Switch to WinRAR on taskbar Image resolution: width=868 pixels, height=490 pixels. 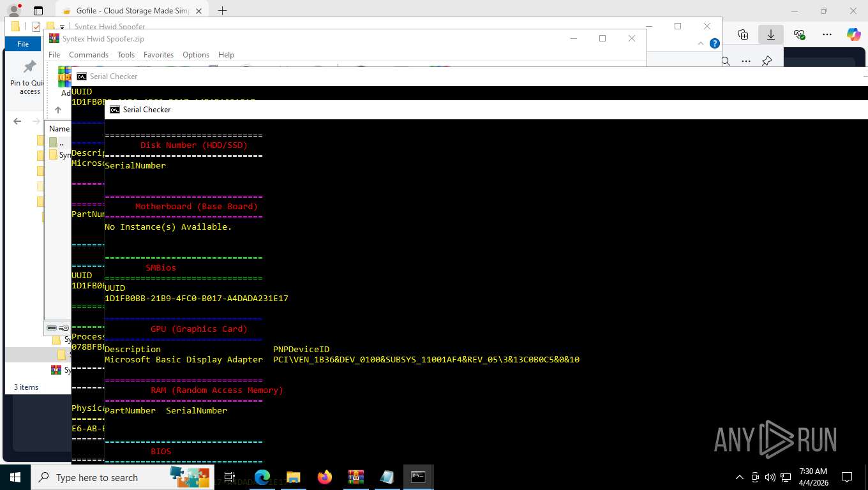355,477
